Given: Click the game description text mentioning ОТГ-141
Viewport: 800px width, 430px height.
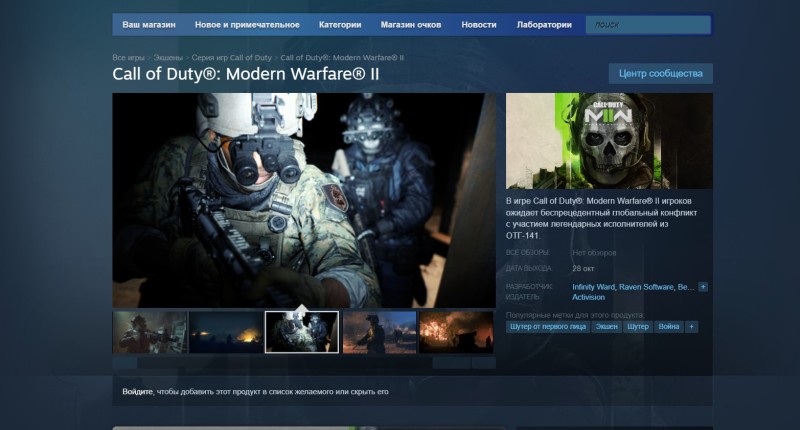Looking at the screenshot, I should click(602, 218).
